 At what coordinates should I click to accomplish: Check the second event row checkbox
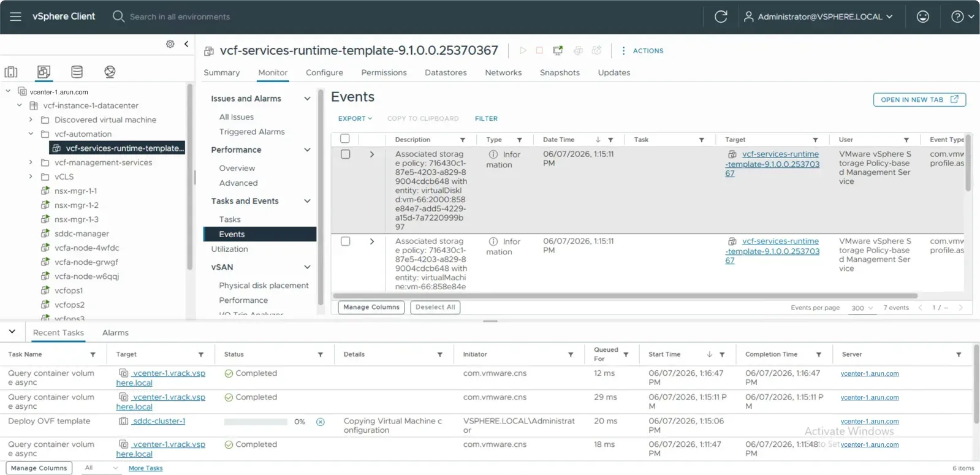point(346,241)
